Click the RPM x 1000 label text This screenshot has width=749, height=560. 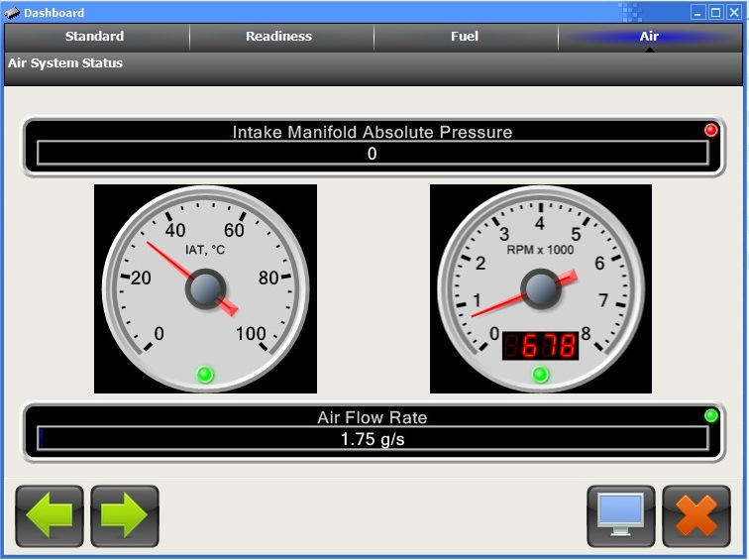(540, 250)
